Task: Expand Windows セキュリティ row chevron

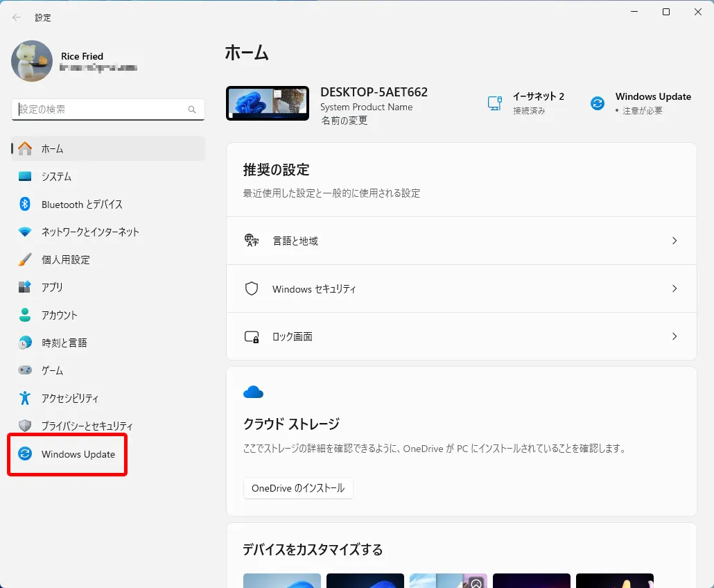Action: point(674,288)
